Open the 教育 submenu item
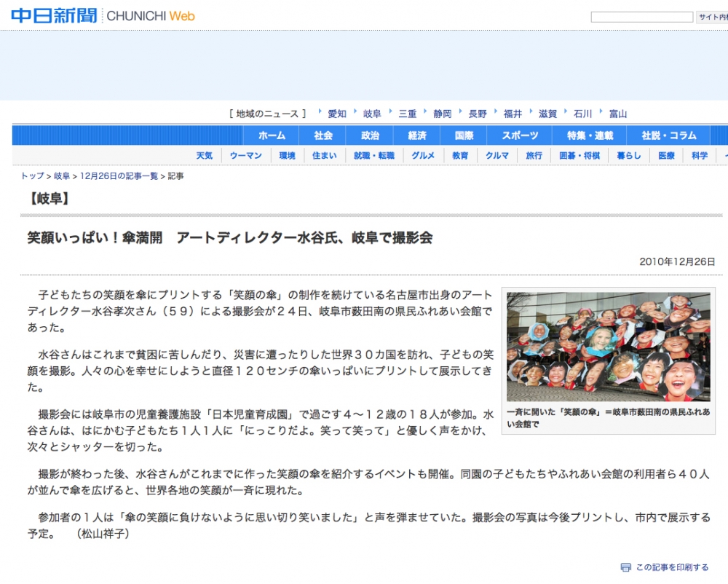The image size is (728, 584). (x=460, y=156)
